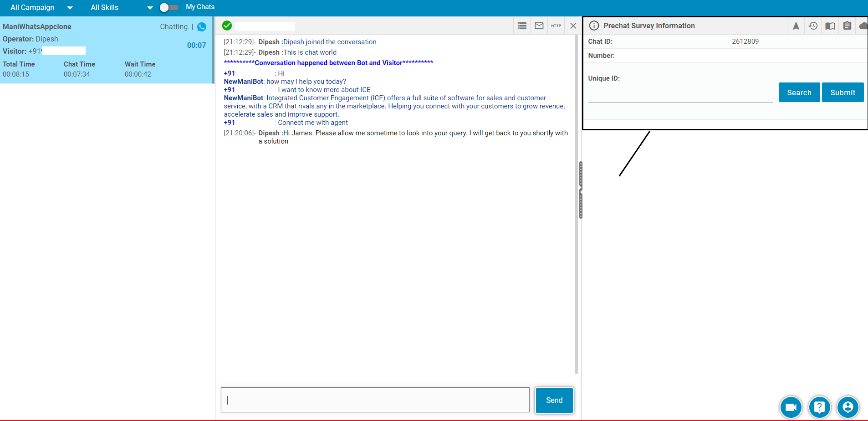Screen dimensions: 868x421
Task: Click the WhatsApp channel icon beside Chatting
Action: pyautogui.click(x=202, y=27)
